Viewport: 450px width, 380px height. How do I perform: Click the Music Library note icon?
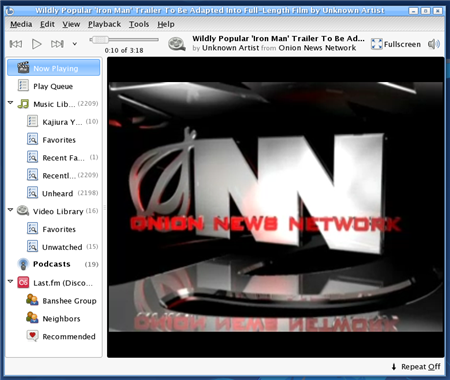click(23, 104)
